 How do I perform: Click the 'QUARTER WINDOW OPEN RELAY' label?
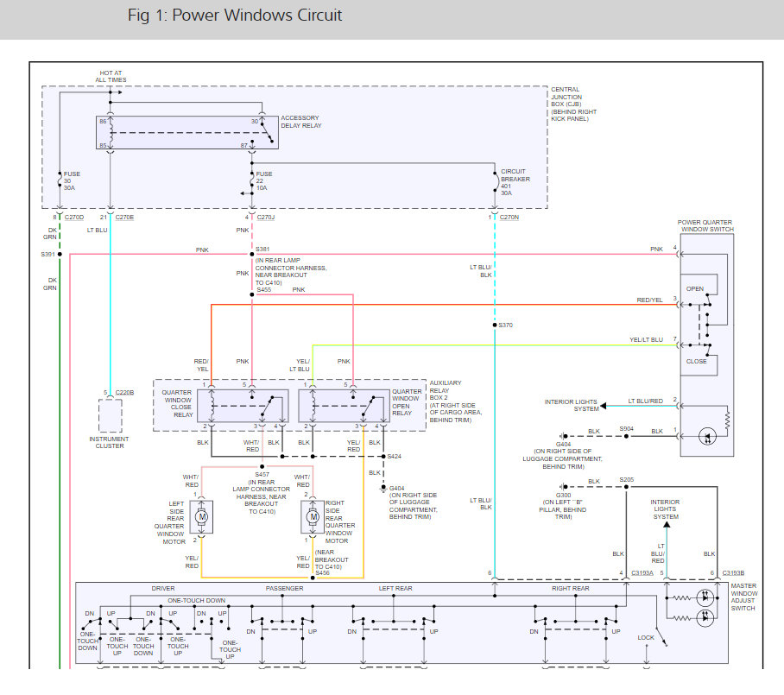pyautogui.click(x=406, y=402)
